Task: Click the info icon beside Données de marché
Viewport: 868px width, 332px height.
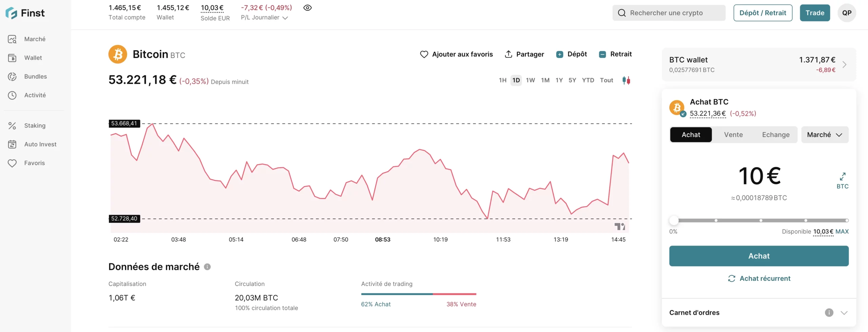Action: click(207, 267)
